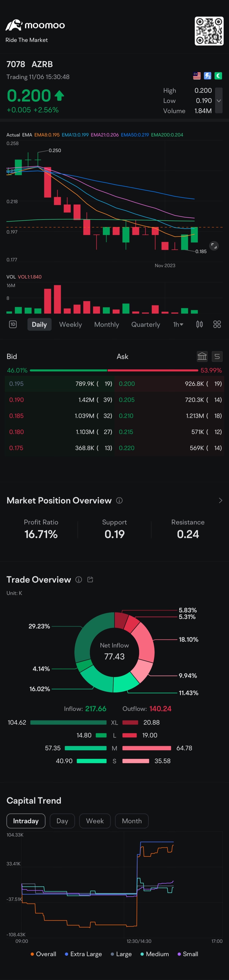Tap the VOL1:1.840 indicator label
Screen dimensions: 229x980
[x=30, y=277]
